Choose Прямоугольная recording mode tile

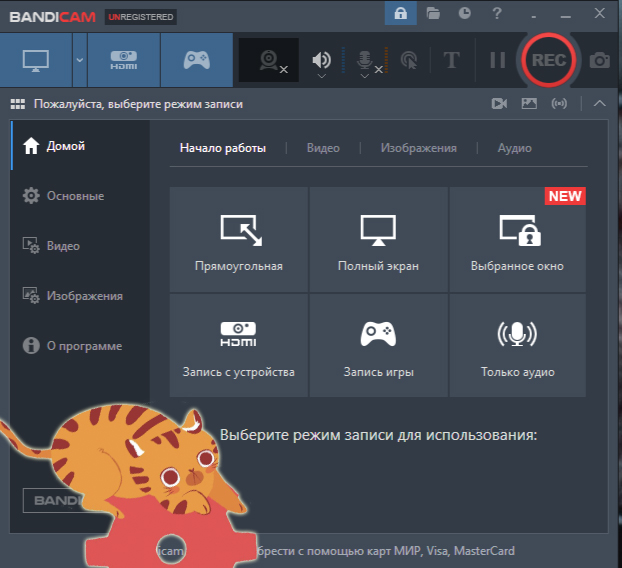click(x=239, y=239)
